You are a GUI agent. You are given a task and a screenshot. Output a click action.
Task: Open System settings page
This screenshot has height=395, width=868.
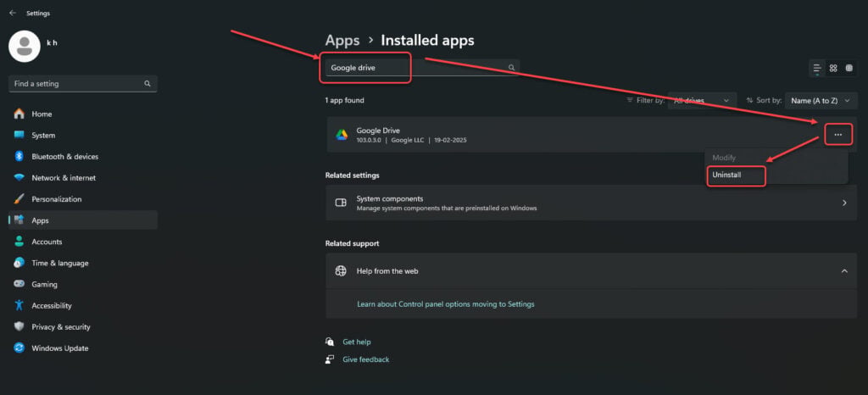(x=83, y=135)
